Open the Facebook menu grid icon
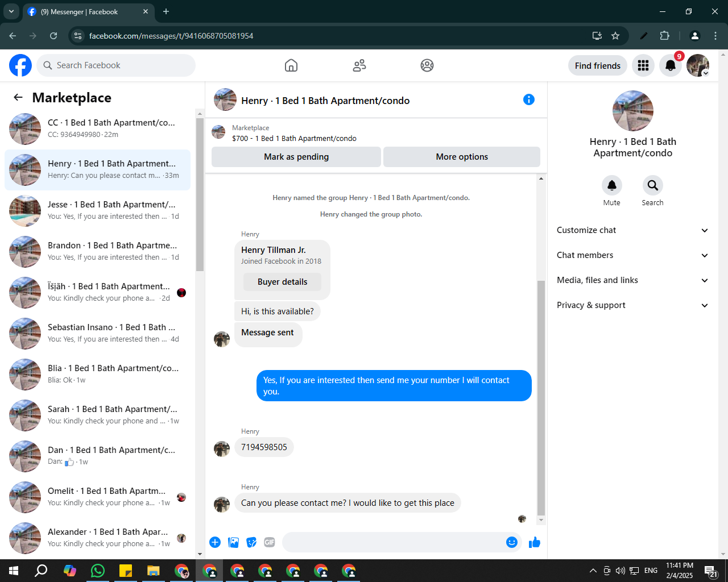This screenshot has height=582, width=728. (x=643, y=65)
